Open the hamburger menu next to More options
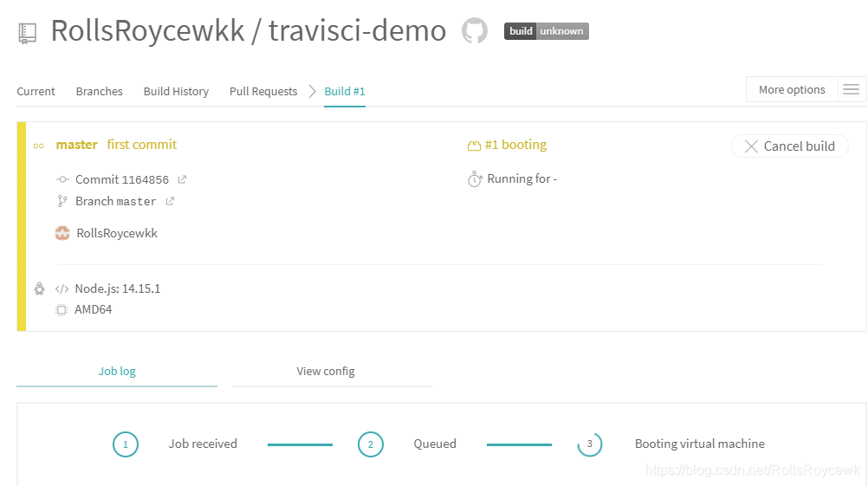This screenshot has width=868, height=486. [852, 90]
